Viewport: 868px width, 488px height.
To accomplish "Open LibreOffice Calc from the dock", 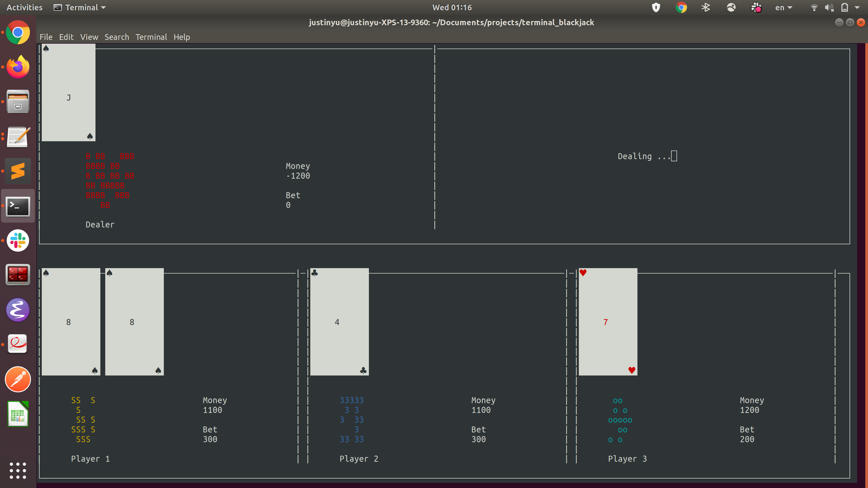I will point(18,414).
